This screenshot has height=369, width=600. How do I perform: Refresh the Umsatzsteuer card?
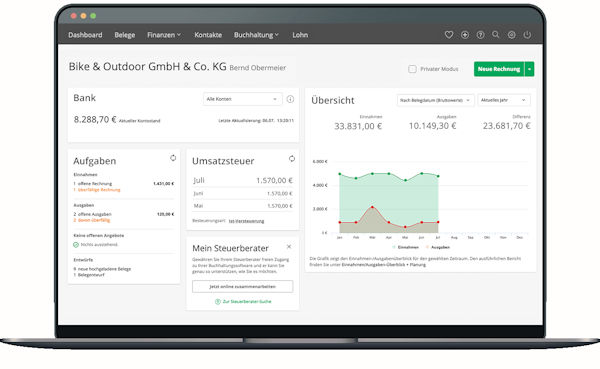(x=292, y=158)
